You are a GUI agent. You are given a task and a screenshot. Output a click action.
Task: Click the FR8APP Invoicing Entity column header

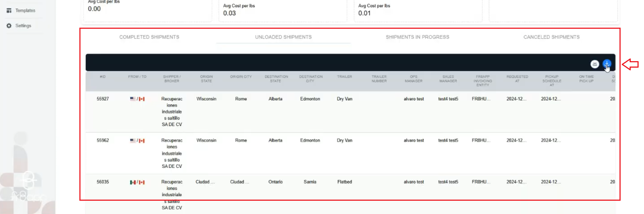point(483,81)
